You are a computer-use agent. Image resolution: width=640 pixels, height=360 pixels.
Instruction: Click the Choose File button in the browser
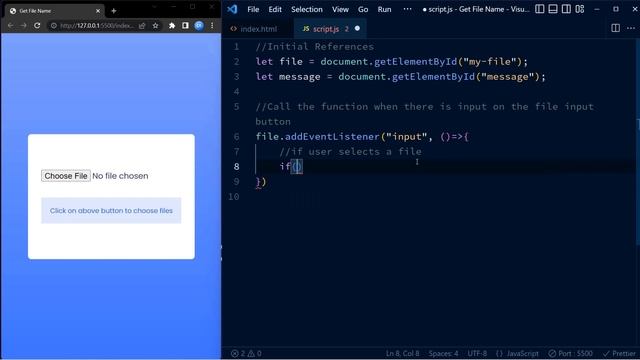click(66, 176)
